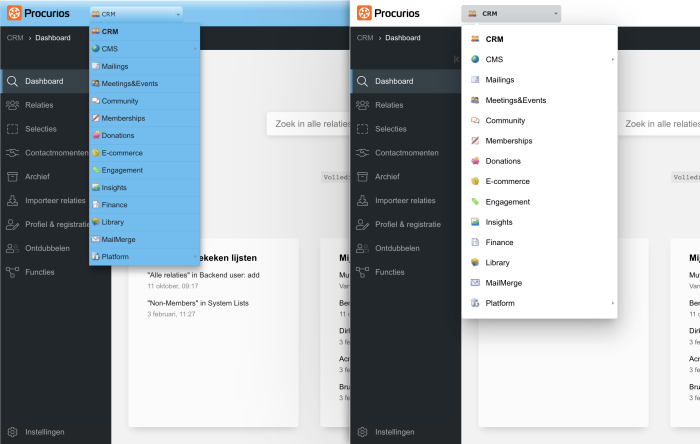The height and width of the screenshot is (444, 700).
Task: Select CMS in the blue dropdown menu
Action: point(144,49)
